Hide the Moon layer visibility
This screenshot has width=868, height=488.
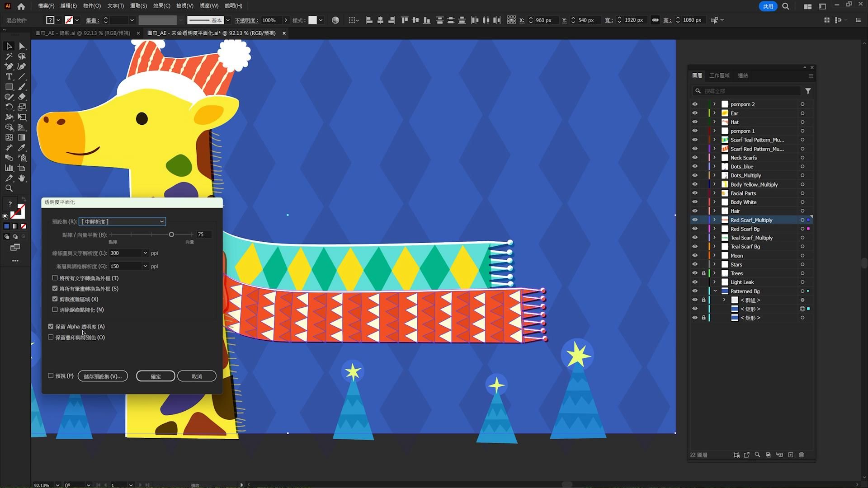click(x=695, y=255)
